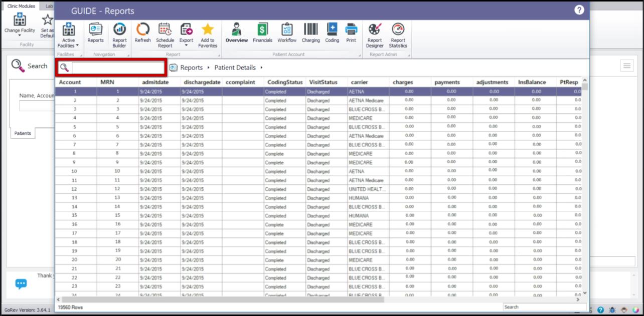The image size is (644, 316).
Task: Click the Discharged cell in row 20
Action: pyautogui.click(x=327, y=260)
